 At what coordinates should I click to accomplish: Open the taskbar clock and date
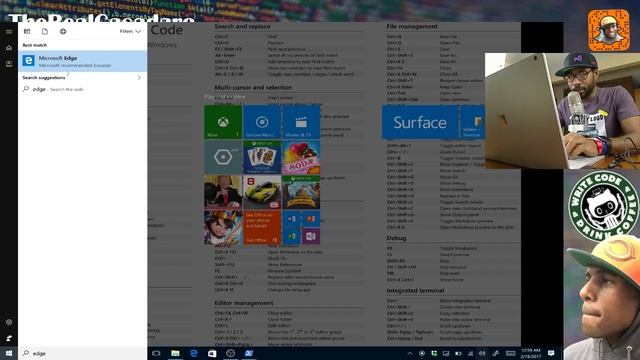click(531, 353)
